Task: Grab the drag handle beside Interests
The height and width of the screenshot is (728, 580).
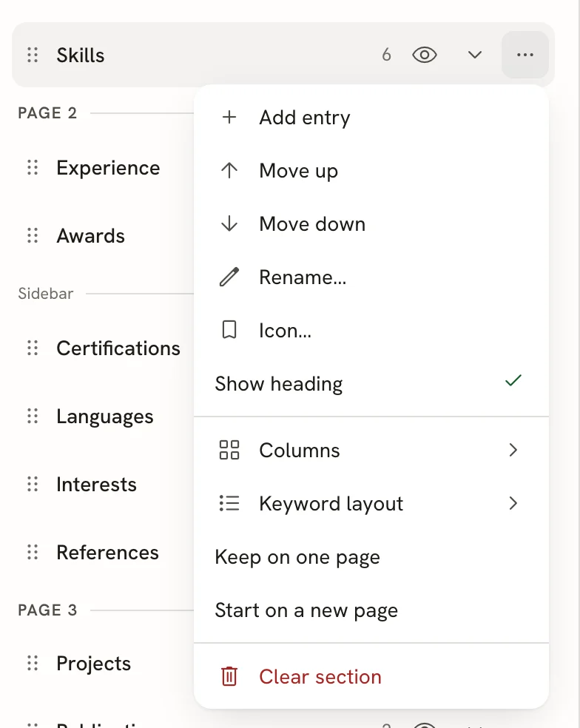Action: (33, 484)
